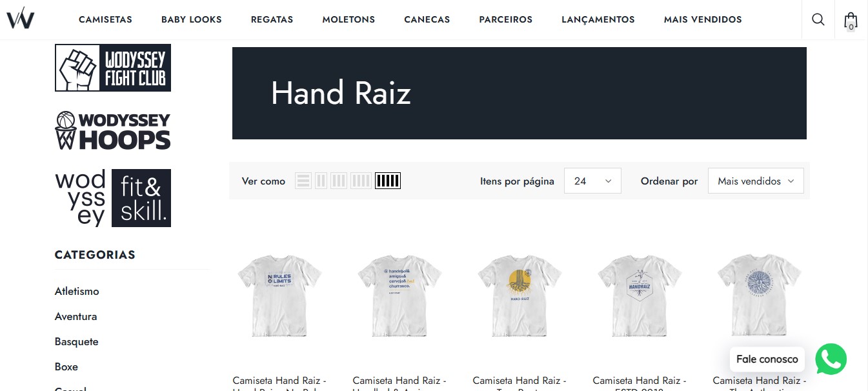Expand the Mais vendidos sort dropdown

click(756, 181)
